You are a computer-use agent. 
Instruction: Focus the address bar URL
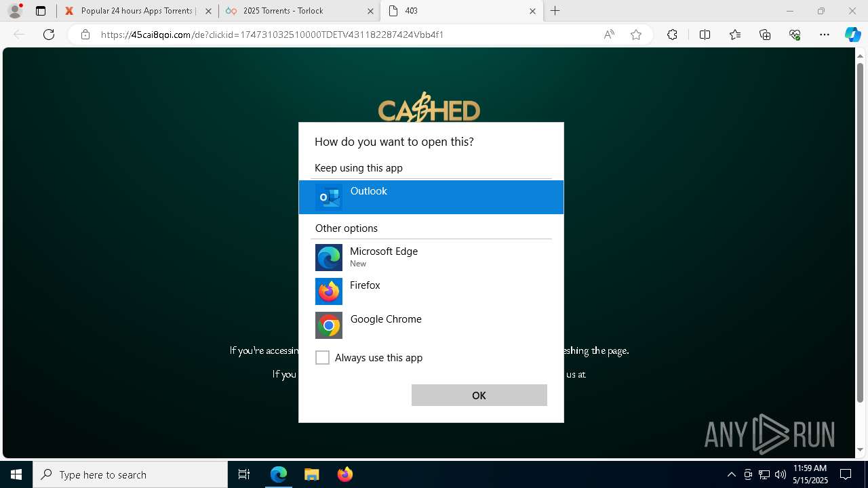[273, 35]
